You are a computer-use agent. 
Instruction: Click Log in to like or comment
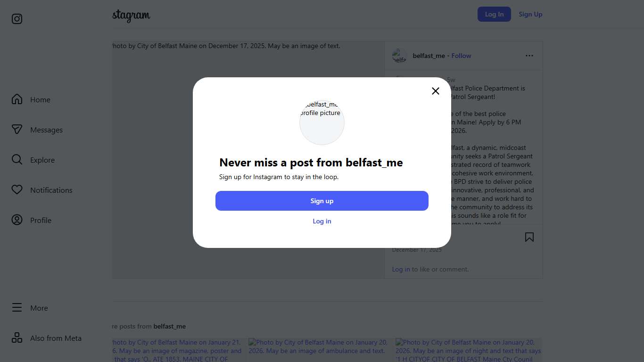pos(401,269)
